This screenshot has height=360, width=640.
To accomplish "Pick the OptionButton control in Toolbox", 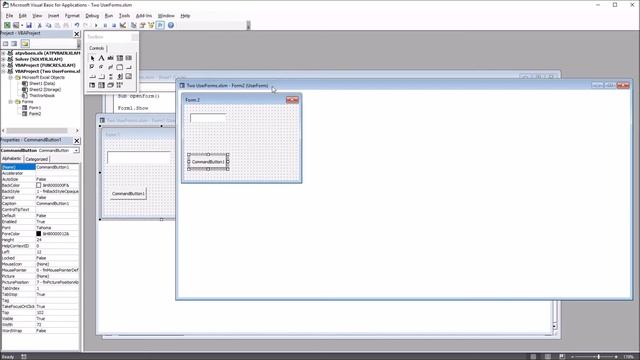I will (101, 67).
